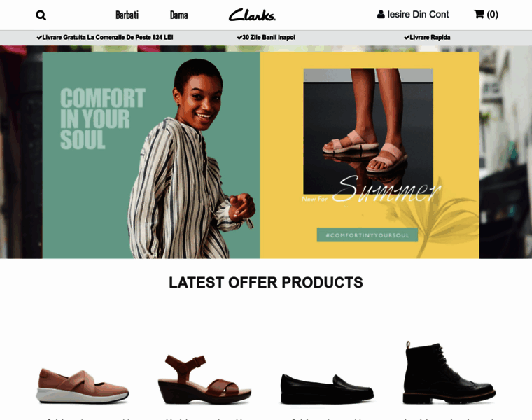Select the black loafer product
This screenshot has height=420, width=532.
[x=327, y=389]
